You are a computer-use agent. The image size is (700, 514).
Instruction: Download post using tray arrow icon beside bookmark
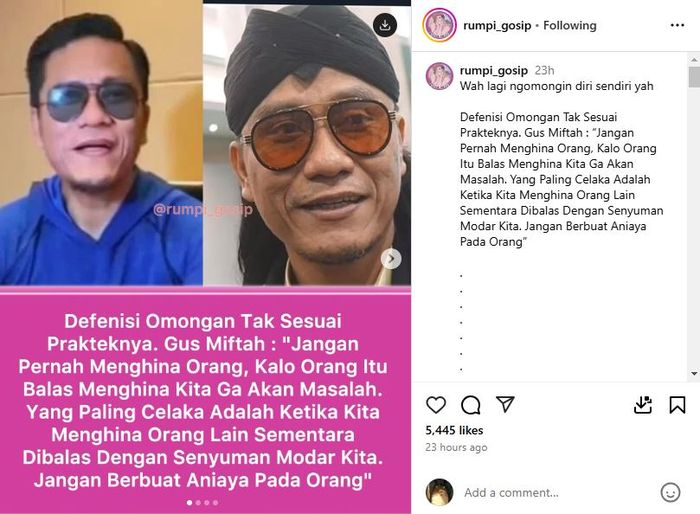pos(642,405)
